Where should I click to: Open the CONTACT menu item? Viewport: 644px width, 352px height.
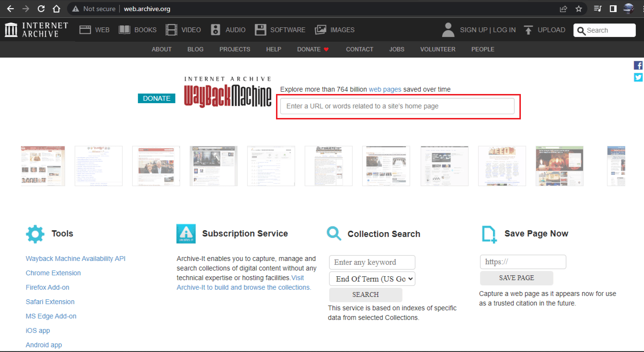(359, 49)
